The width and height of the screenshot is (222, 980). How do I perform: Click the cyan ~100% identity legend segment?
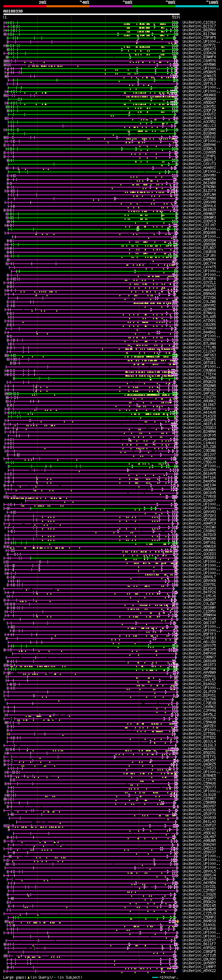point(197,6)
